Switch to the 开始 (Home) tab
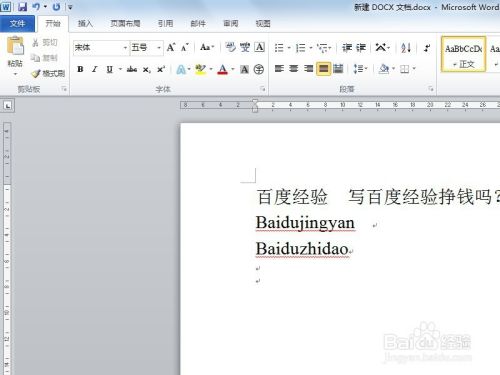Viewport: 500px width, 375px height. coord(53,24)
